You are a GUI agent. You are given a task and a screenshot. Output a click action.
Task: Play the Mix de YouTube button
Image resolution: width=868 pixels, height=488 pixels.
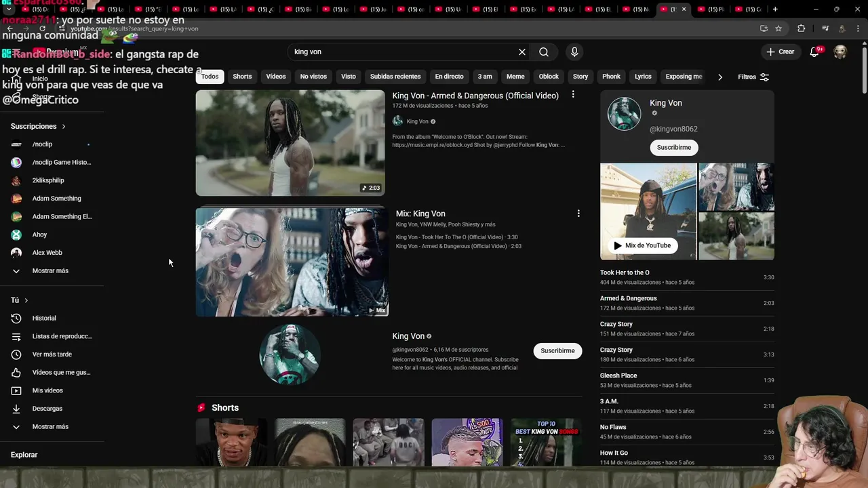(642, 245)
